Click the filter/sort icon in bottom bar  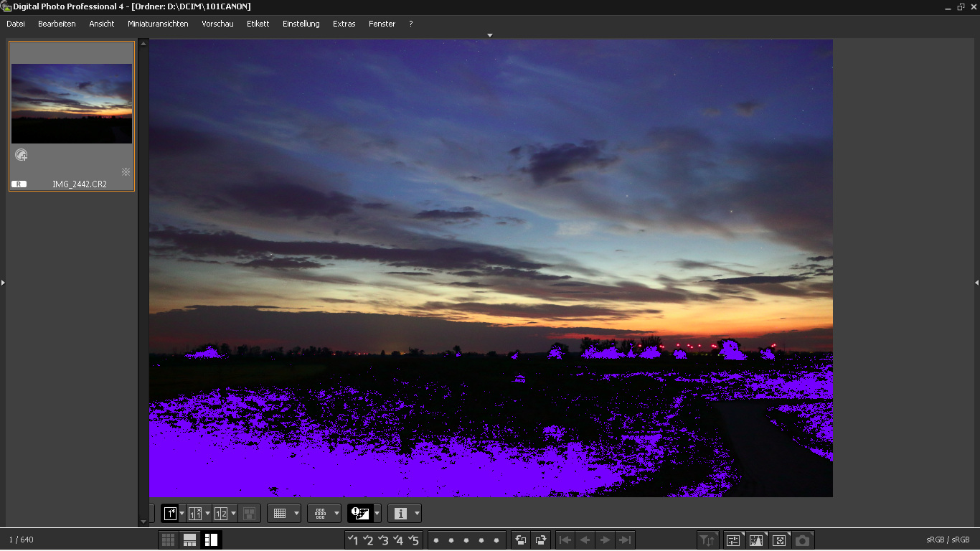(x=708, y=540)
